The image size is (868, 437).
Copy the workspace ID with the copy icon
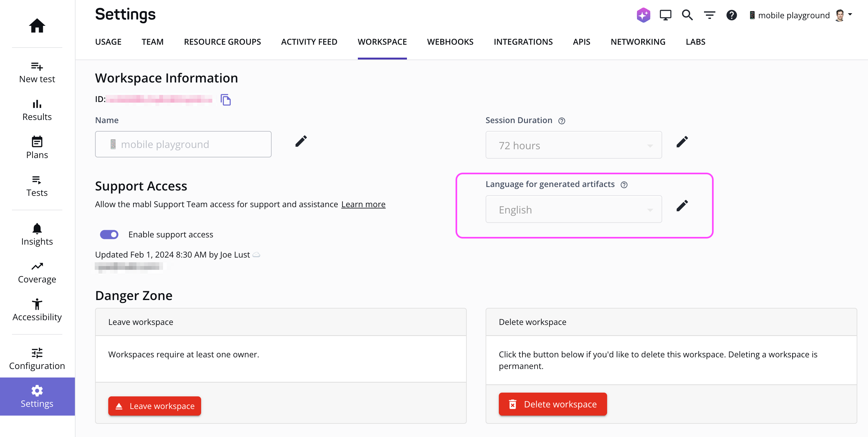[226, 100]
